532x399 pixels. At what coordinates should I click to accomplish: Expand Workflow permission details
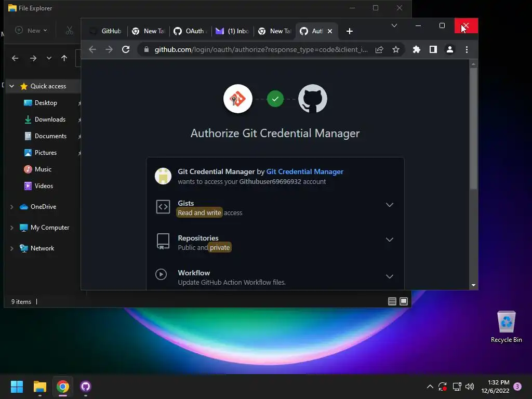point(390,276)
